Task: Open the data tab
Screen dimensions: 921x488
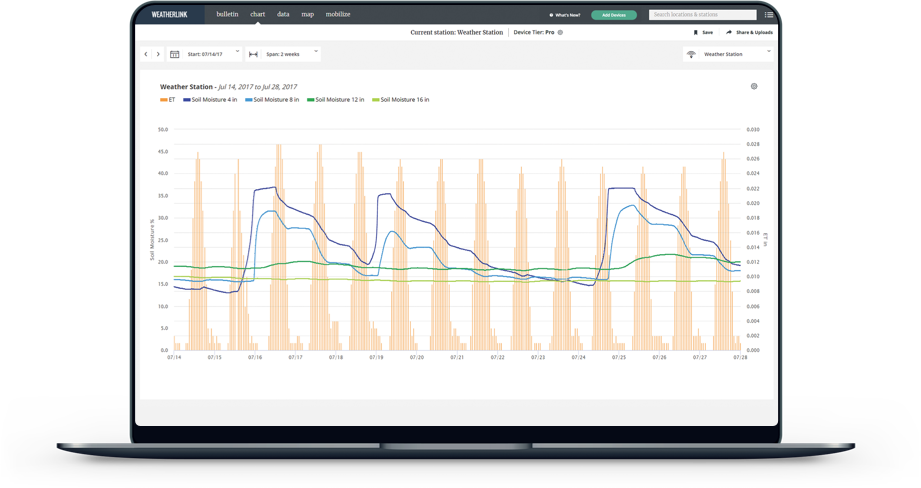Action: click(283, 15)
